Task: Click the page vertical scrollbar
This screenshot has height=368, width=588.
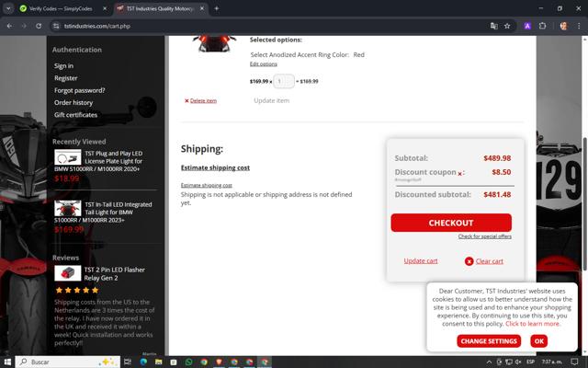Action: 584,202
